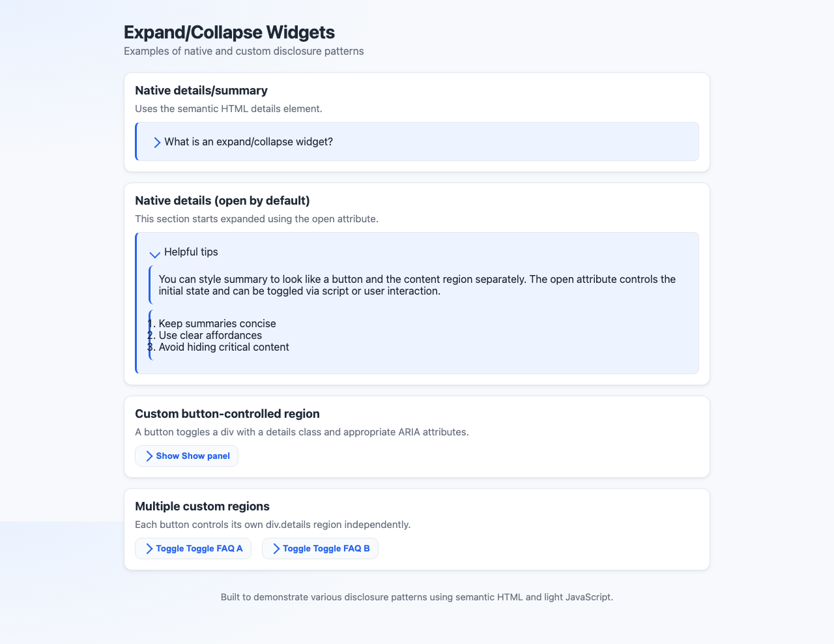Screen dimensions: 834x644
Task: Click the list item "Keep summaries concise"
Action: point(217,323)
